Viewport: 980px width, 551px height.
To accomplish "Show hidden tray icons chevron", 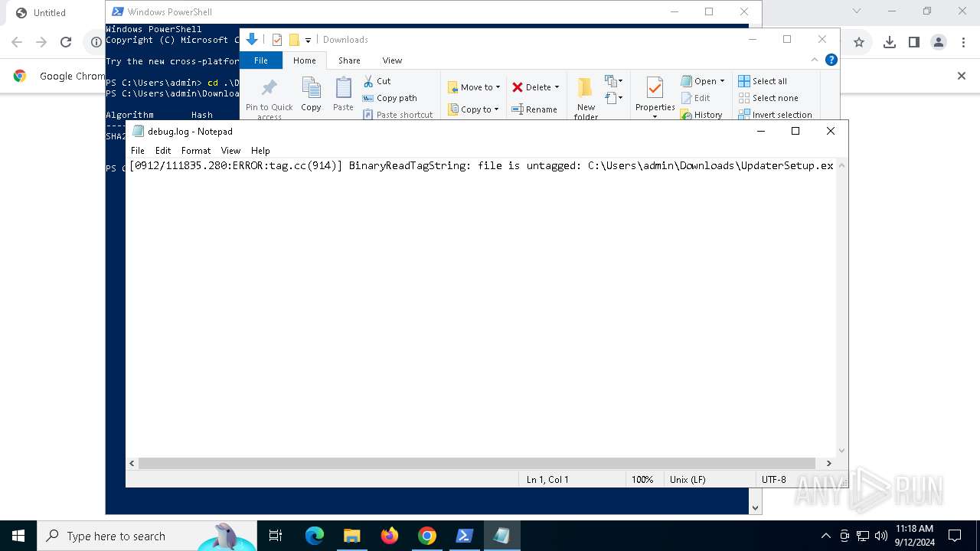I will pos(825,536).
